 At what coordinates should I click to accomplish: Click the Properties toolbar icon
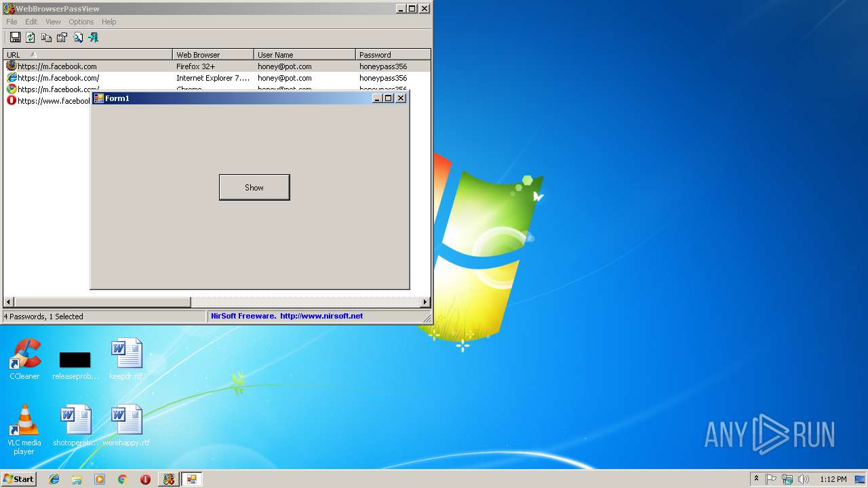tap(62, 37)
